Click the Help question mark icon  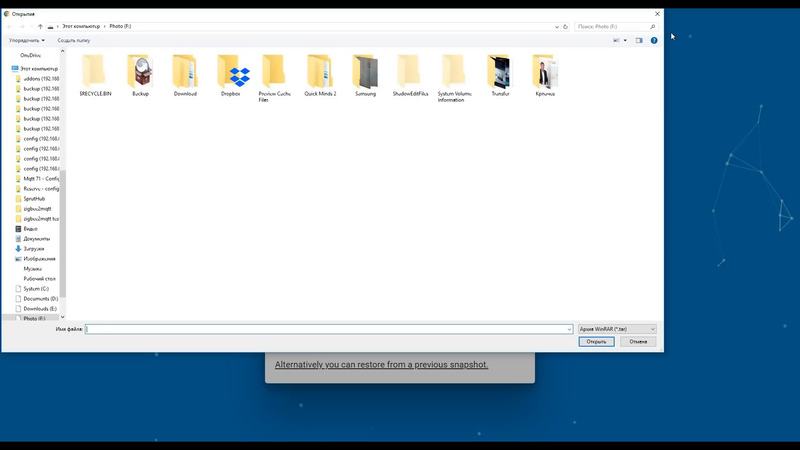654,41
